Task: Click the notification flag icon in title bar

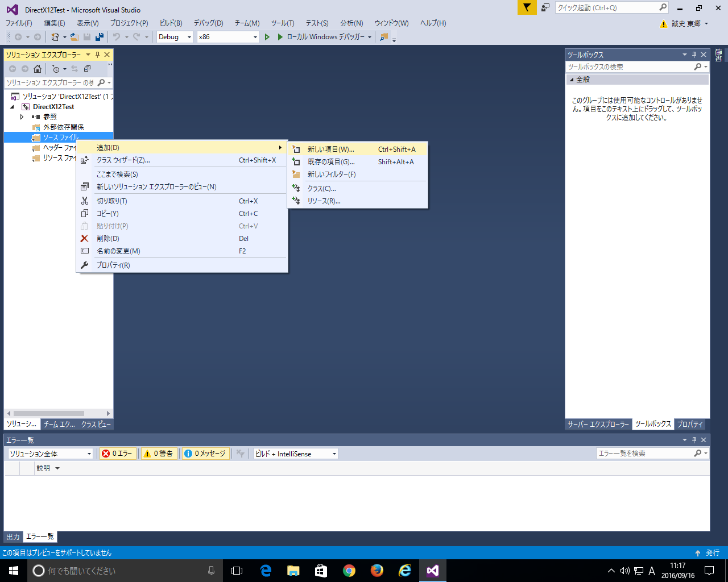Action: [527, 7]
